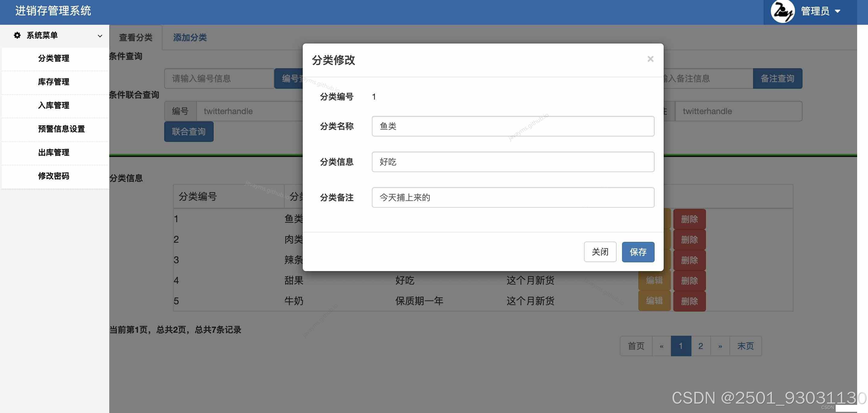Click the 关闭 button in the dialog
Viewport: 868px width, 413px height.
pyautogui.click(x=600, y=252)
